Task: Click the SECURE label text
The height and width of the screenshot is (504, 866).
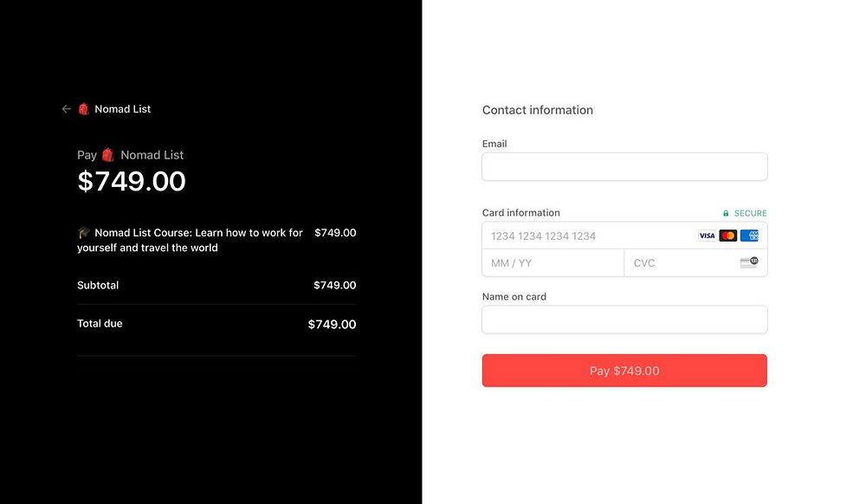Action: point(750,213)
